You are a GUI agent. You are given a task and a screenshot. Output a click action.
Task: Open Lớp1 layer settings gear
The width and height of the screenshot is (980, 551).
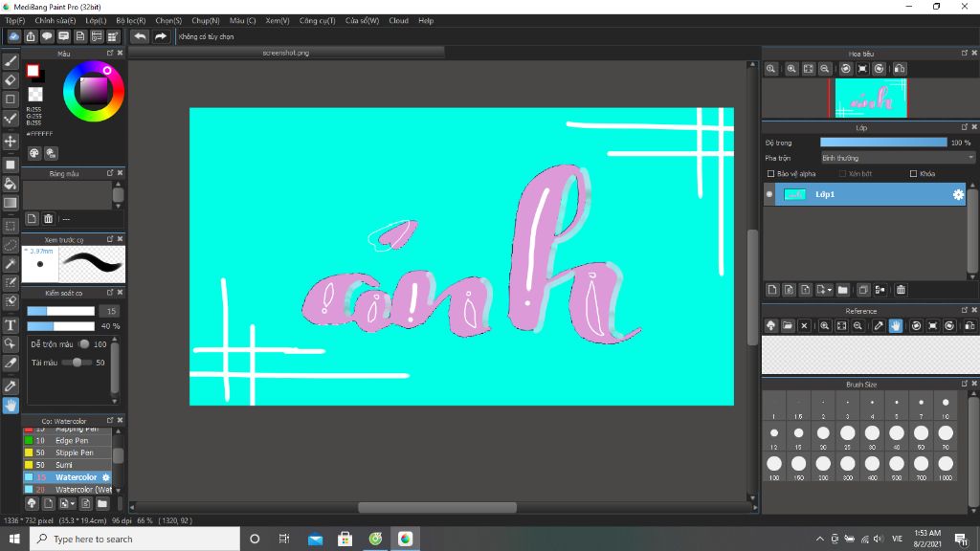(958, 194)
